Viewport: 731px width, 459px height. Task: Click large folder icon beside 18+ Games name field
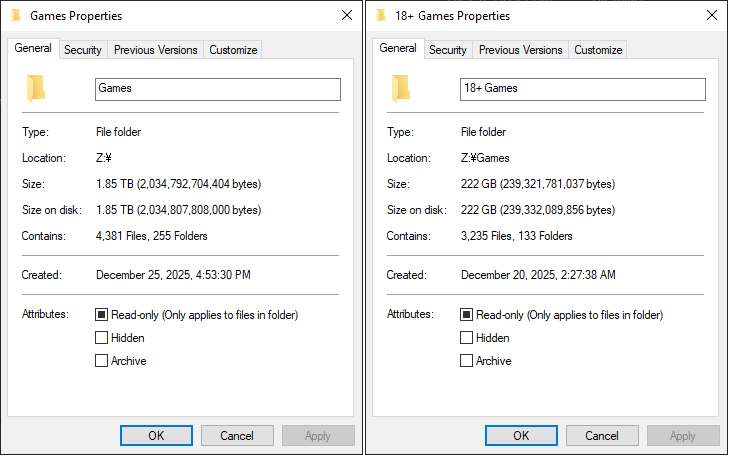click(x=401, y=88)
